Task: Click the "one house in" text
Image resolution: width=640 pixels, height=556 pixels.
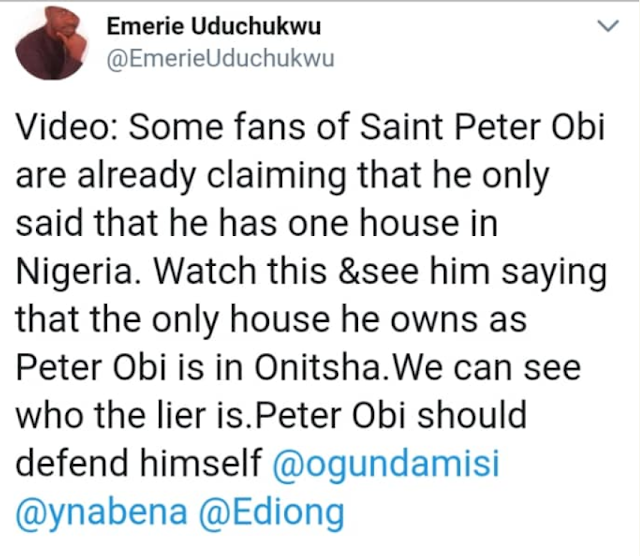Action: coord(393,224)
